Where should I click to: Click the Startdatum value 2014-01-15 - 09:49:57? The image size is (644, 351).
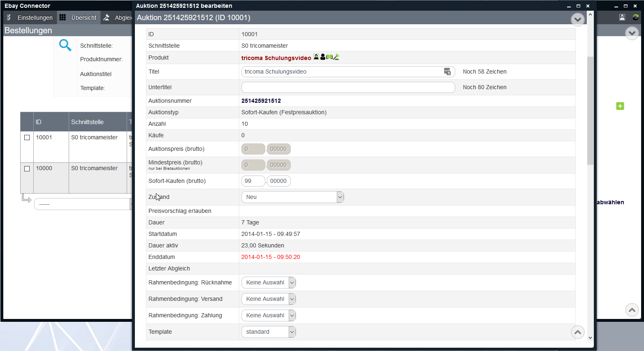[x=271, y=234]
